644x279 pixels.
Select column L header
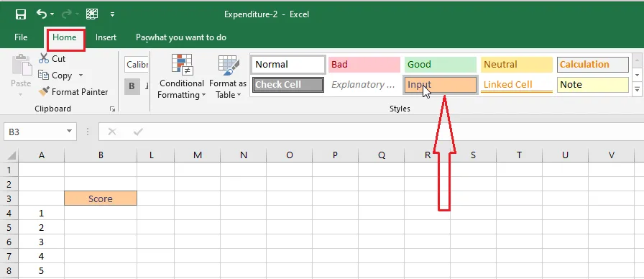tap(152, 155)
